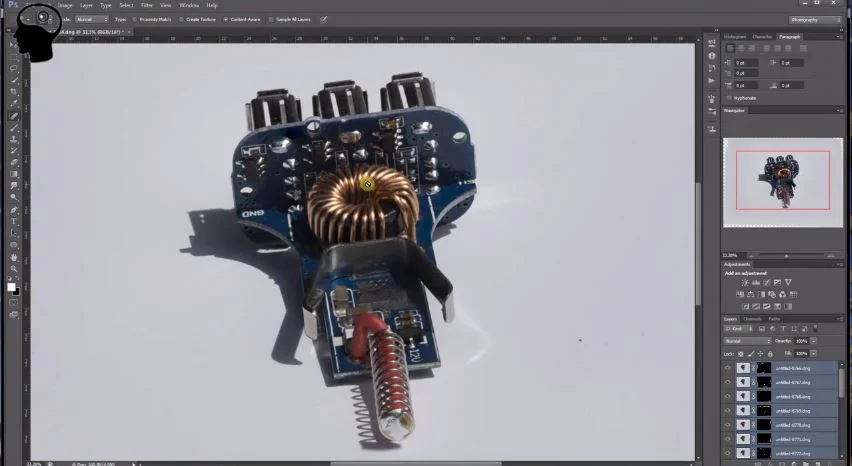Select the Lasso tool
The width and height of the screenshot is (852, 466).
pyautogui.click(x=14, y=68)
